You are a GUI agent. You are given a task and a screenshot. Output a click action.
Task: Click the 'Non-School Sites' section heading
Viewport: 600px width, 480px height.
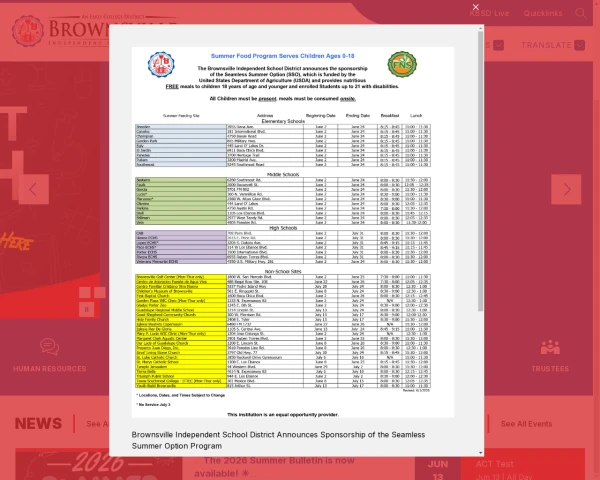pyautogui.click(x=283, y=271)
